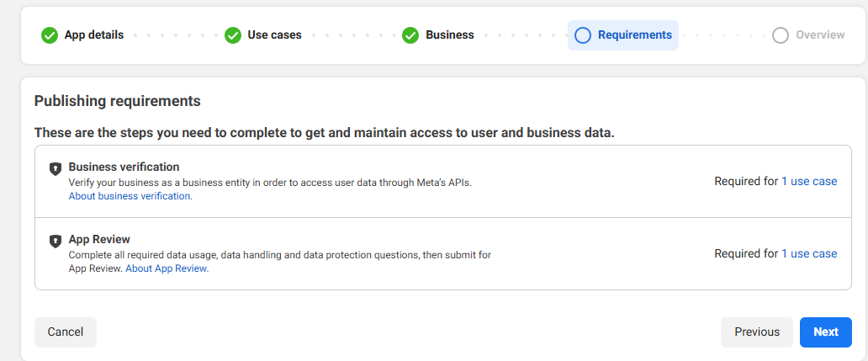Click the green checkmark beside Use cases
This screenshot has height=361, width=868.
pos(233,35)
